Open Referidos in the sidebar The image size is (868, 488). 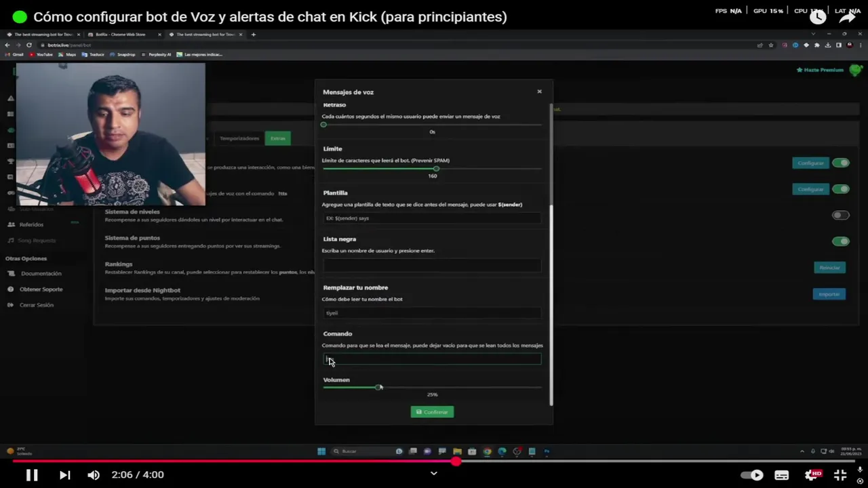point(31,224)
